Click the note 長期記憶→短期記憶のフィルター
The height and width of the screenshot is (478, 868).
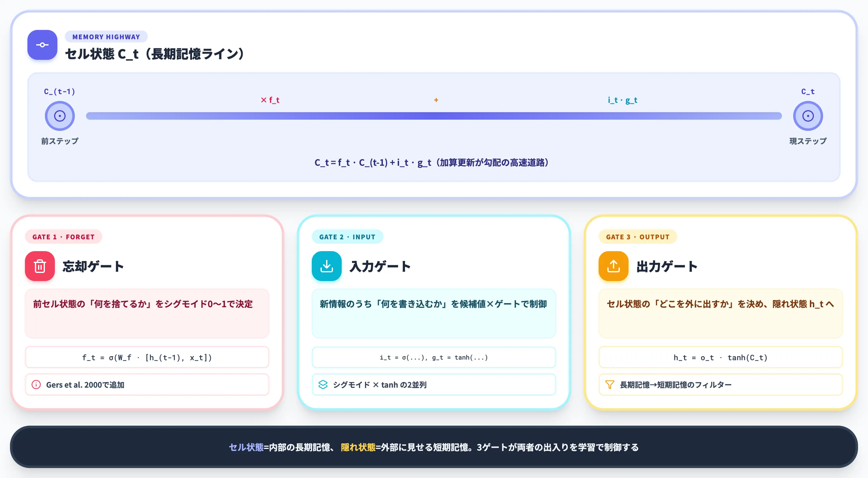[721, 384]
